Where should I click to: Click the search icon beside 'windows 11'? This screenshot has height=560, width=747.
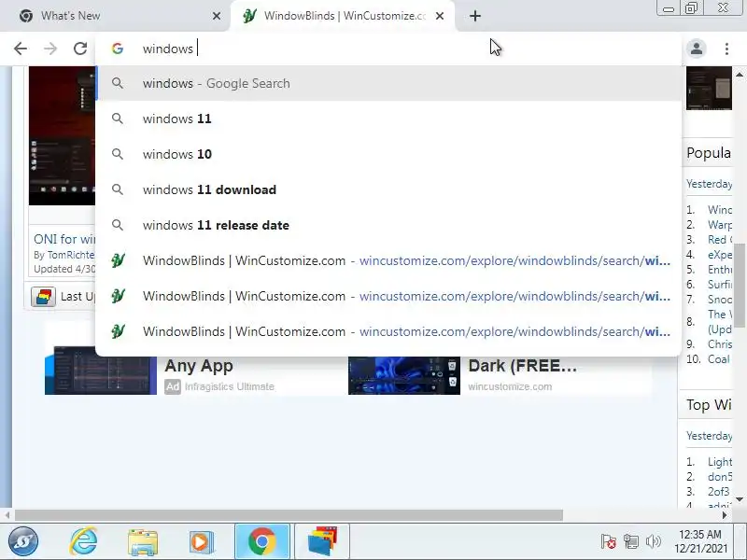coord(118,119)
